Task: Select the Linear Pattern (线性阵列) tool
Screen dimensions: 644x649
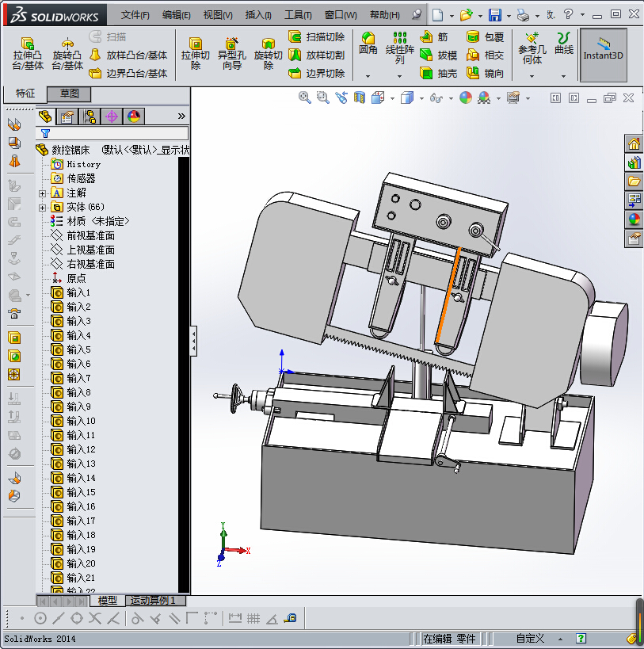Action: pos(399,48)
